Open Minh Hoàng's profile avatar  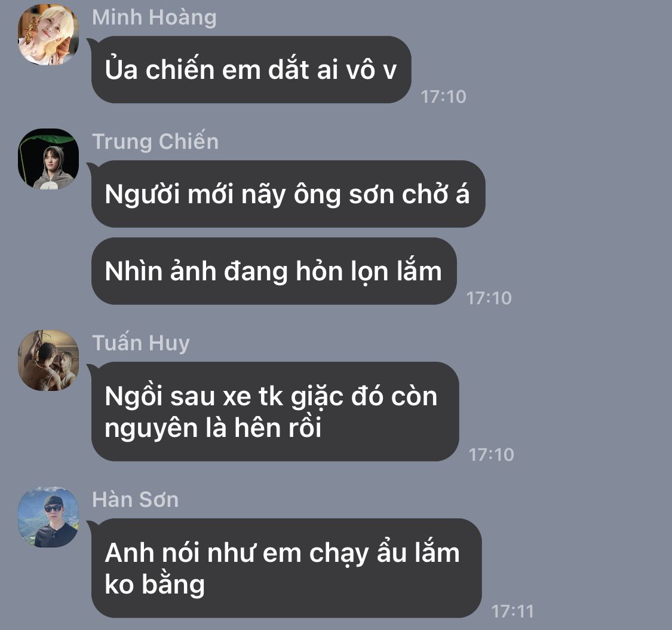(48, 35)
